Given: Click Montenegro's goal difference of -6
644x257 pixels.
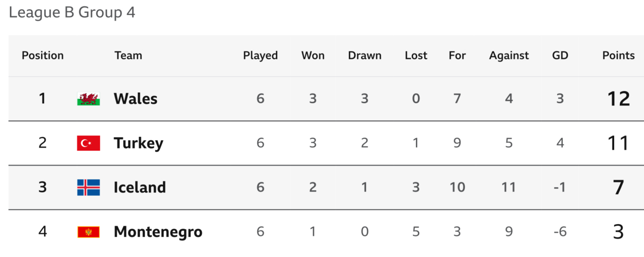Looking at the screenshot, I should pos(560,232).
